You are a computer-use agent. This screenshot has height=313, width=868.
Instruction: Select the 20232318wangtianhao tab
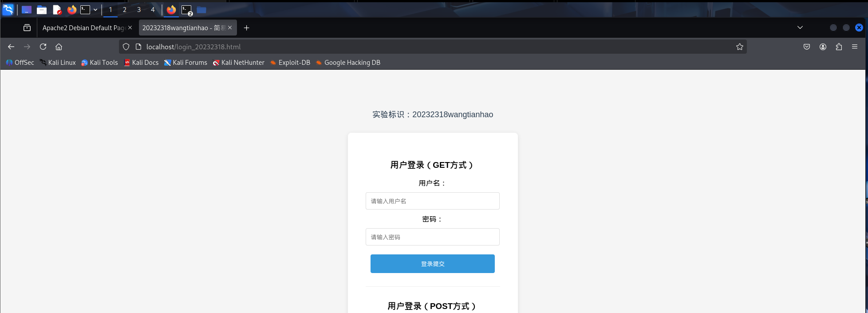184,28
